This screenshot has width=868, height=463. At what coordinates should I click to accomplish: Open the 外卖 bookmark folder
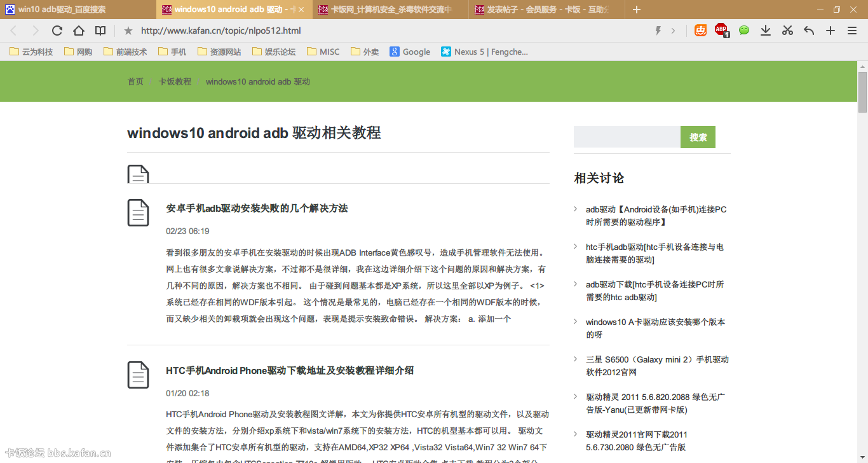[x=365, y=52]
